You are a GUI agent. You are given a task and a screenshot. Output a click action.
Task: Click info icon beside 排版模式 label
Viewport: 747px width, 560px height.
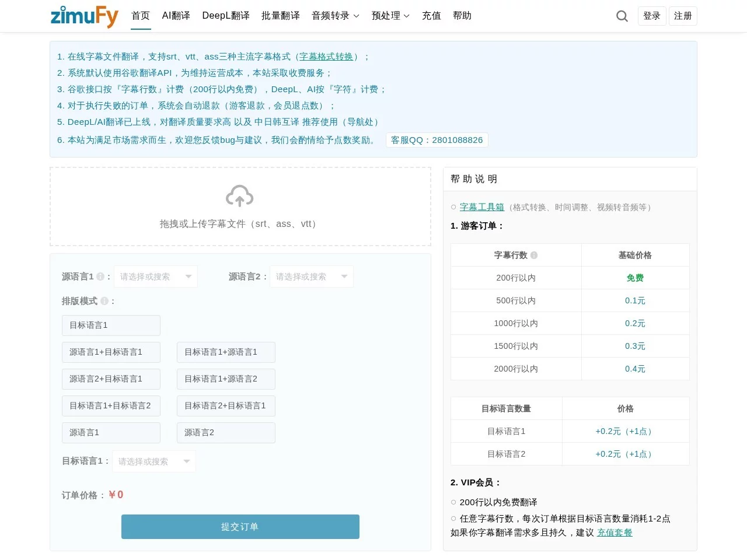click(104, 301)
